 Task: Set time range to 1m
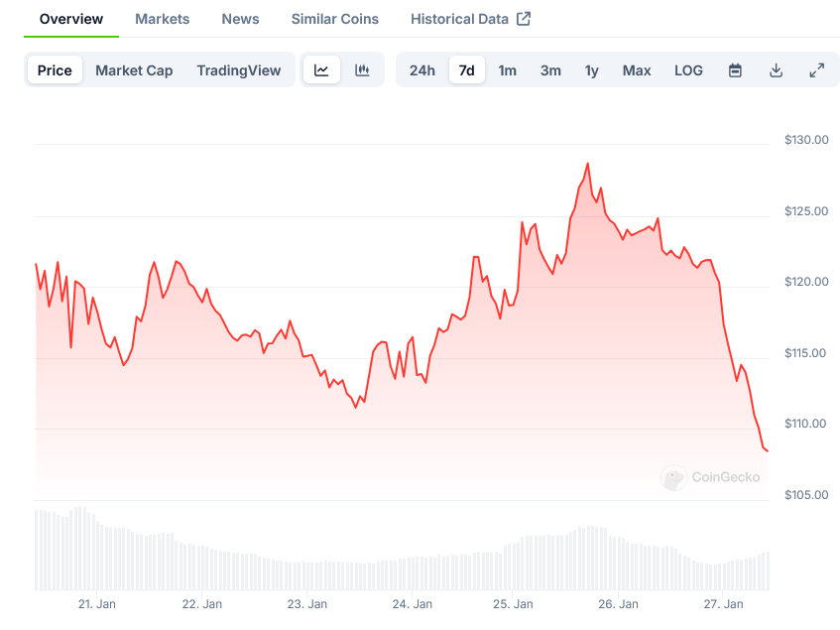pos(507,70)
